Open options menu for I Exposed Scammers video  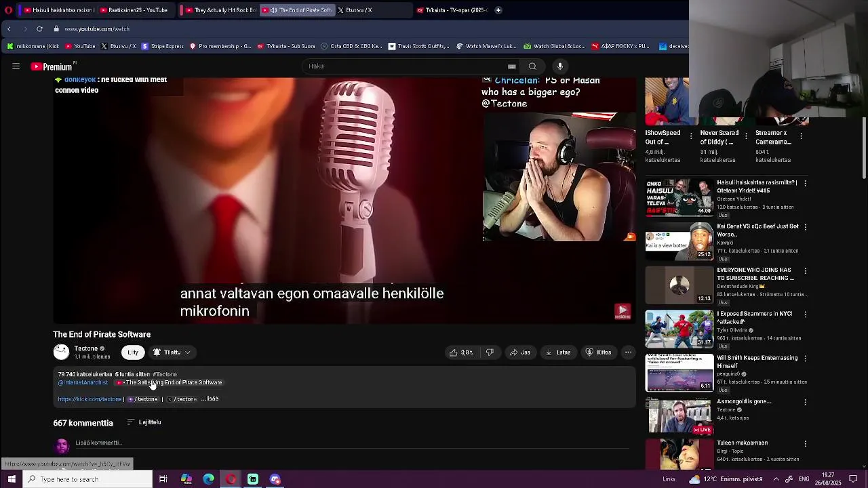pos(805,314)
